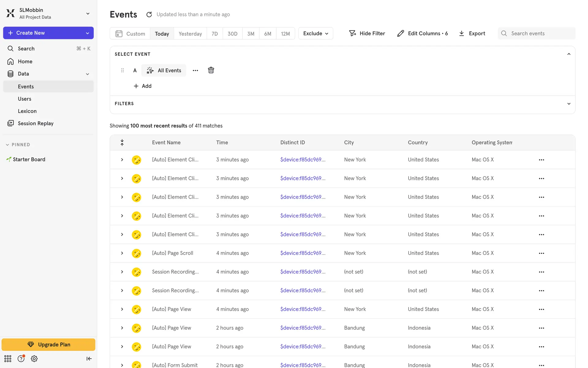Expand the FILTERS section chevron
588x368 pixels.
[x=569, y=104]
